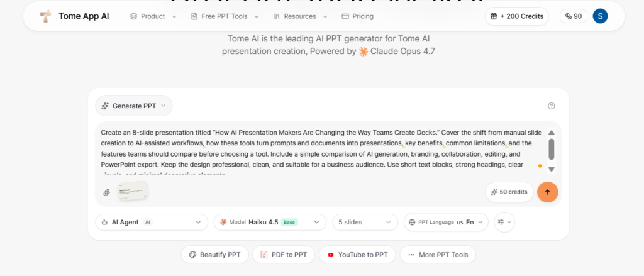
Task: Open the Generate PPT mode dropdown
Action: click(x=134, y=106)
